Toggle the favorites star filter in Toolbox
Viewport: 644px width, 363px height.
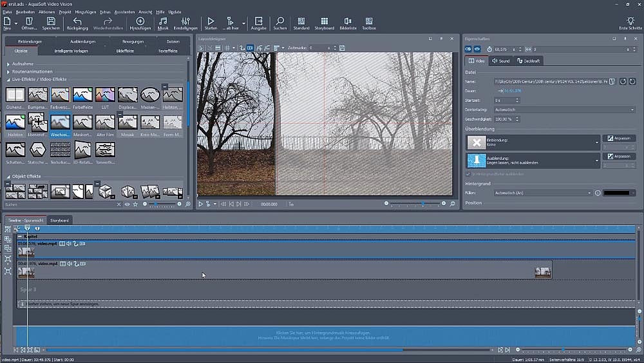(x=135, y=204)
